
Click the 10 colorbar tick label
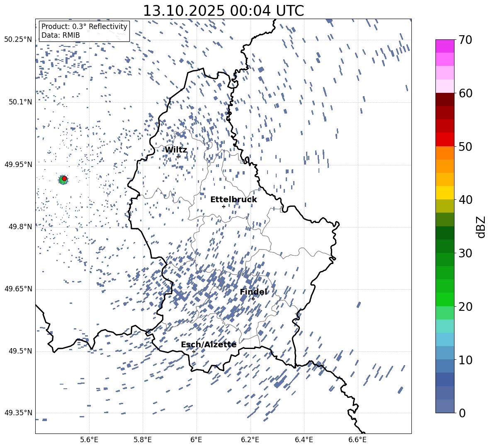465,360
